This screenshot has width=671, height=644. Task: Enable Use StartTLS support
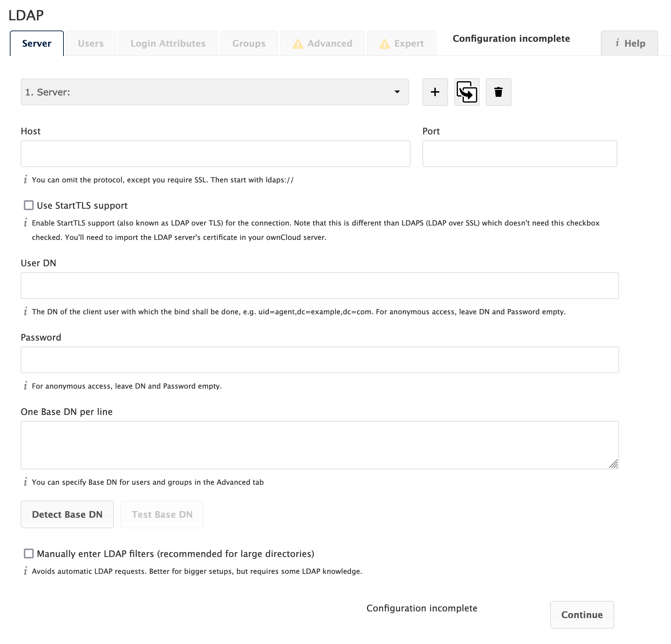[28, 205]
